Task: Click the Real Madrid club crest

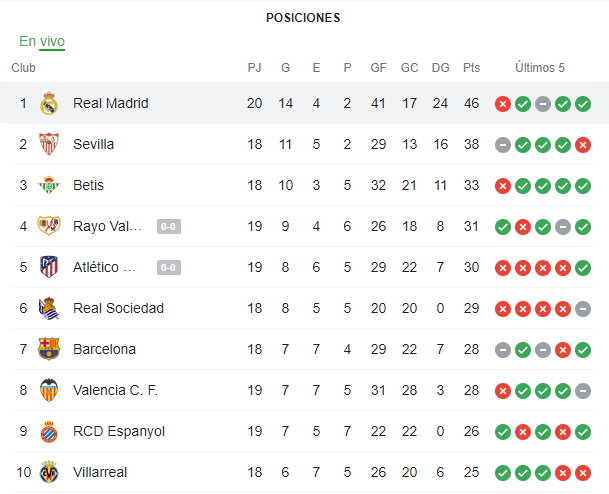Action: click(49, 103)
